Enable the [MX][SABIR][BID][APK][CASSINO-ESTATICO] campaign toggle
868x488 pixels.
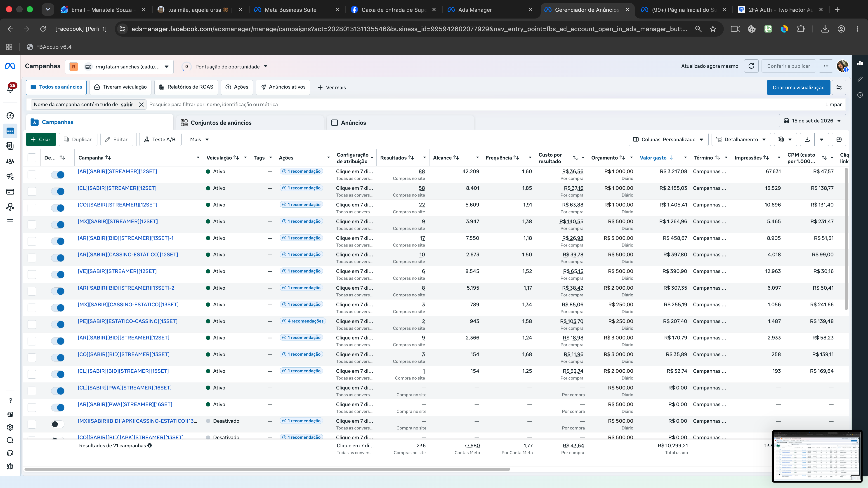58,424
